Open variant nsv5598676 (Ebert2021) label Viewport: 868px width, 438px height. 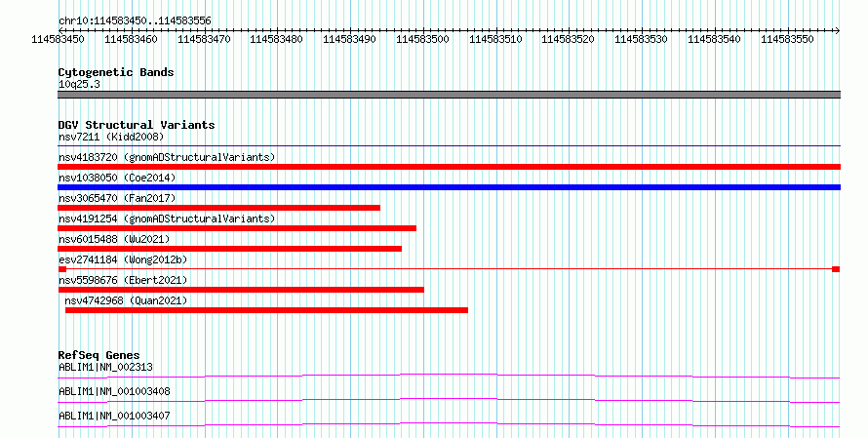(x=123, y=280)
